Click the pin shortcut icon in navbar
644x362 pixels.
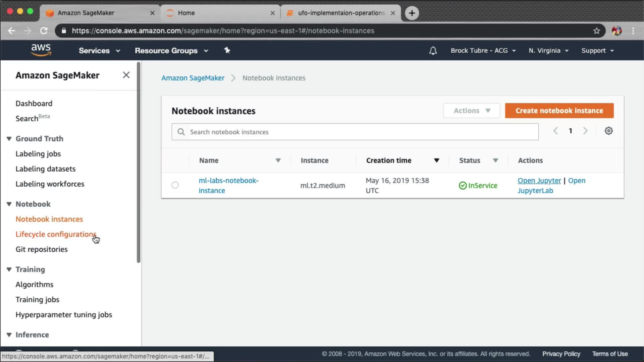click(227, 50)
